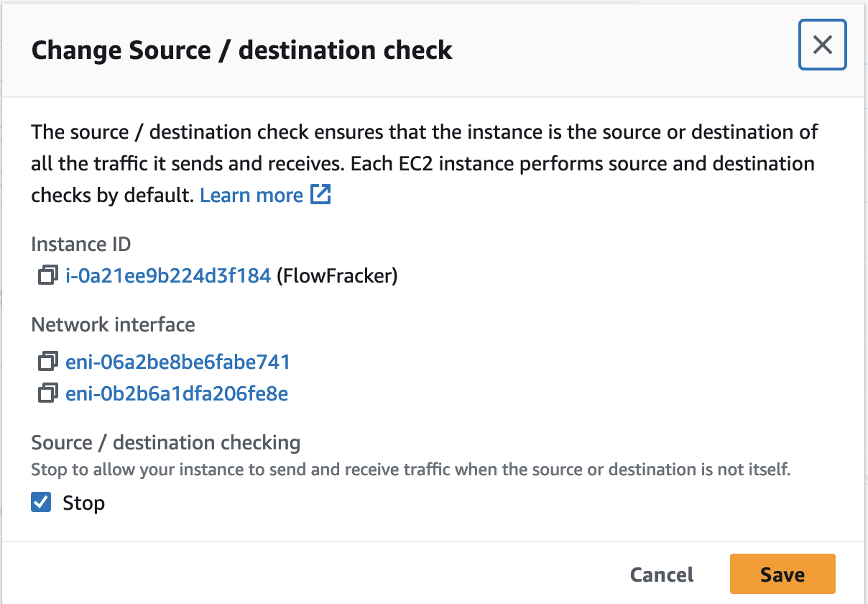Image resolution: width=868 pixels, height=604 pixels.
Task: Save the source / destination check change
Action: (782, 575)
